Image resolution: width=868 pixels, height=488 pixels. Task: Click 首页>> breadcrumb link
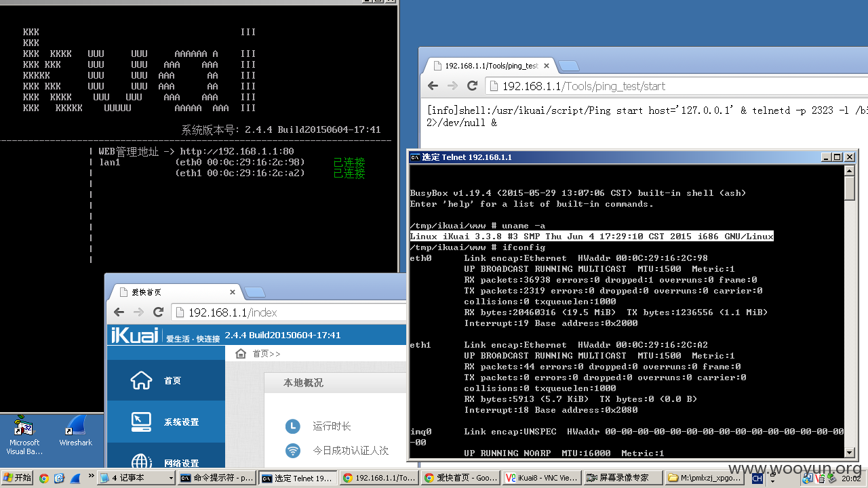(266, 354)
